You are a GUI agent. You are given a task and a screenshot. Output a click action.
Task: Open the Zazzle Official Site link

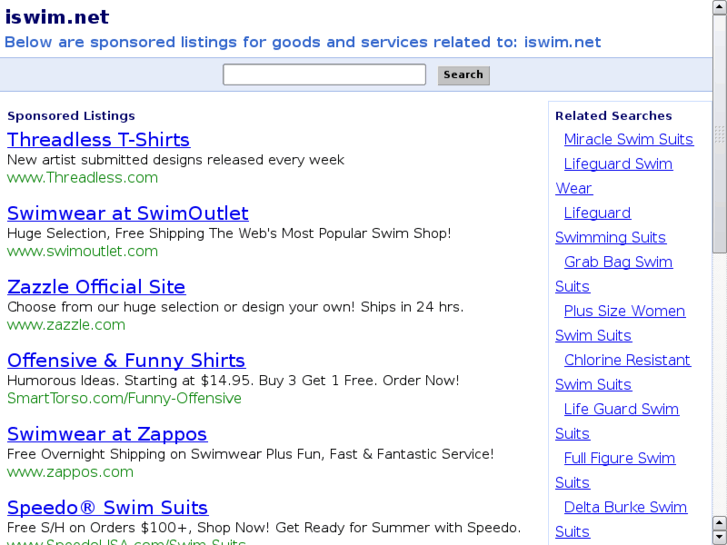96,287
